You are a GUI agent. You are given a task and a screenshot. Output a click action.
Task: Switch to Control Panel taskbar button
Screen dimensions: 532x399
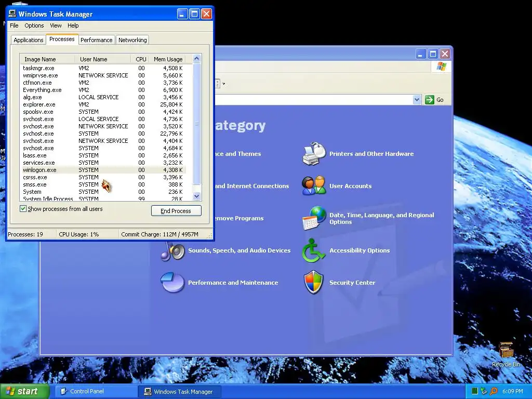(x=96, y=391)
